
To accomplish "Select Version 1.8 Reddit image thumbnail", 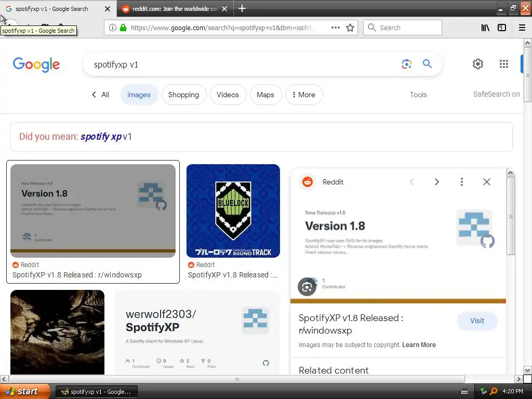I will coord(93,211).
